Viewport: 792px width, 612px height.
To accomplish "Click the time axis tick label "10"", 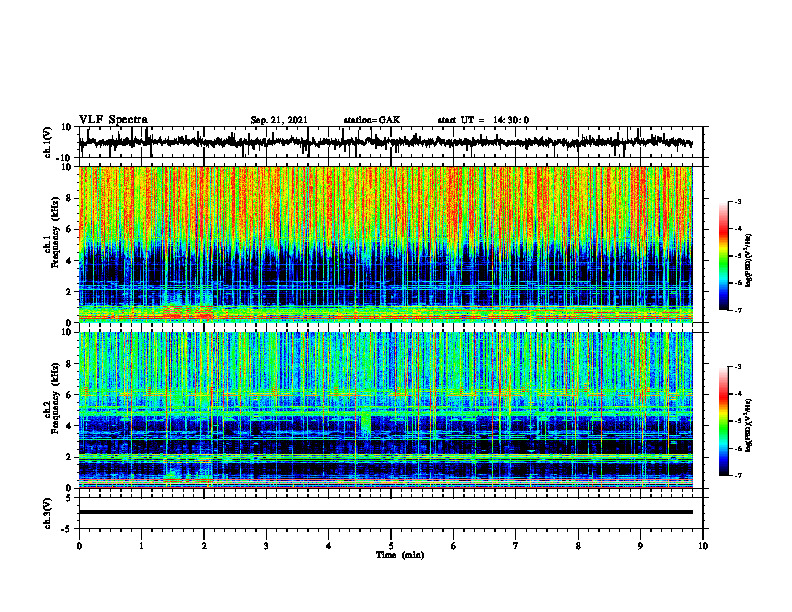I will [x=703, y=546].
